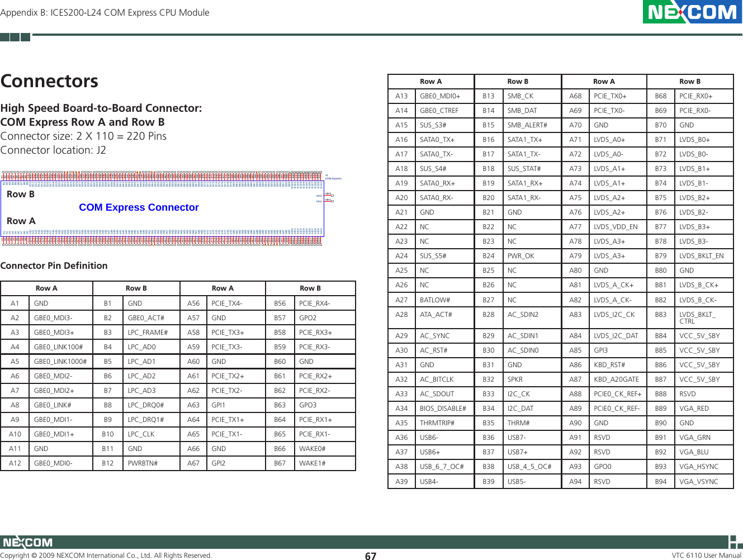Click the 'VGA_HSYNC' cell
743x560 pixels.
tap(704, 466)
